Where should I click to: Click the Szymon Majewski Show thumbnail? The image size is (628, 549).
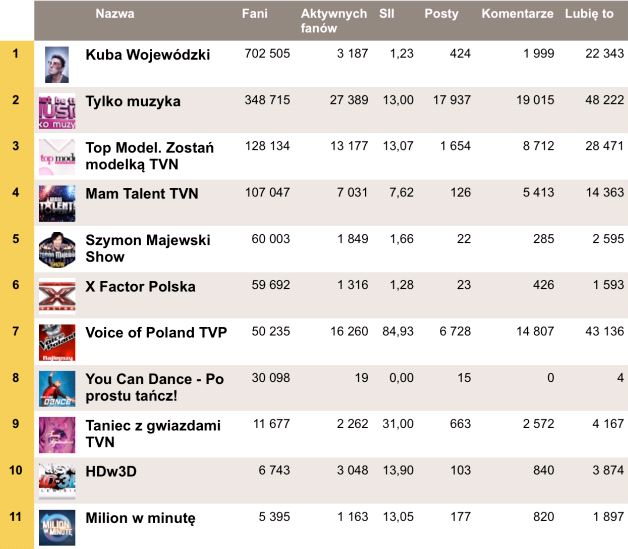click(x=56, y=249)
